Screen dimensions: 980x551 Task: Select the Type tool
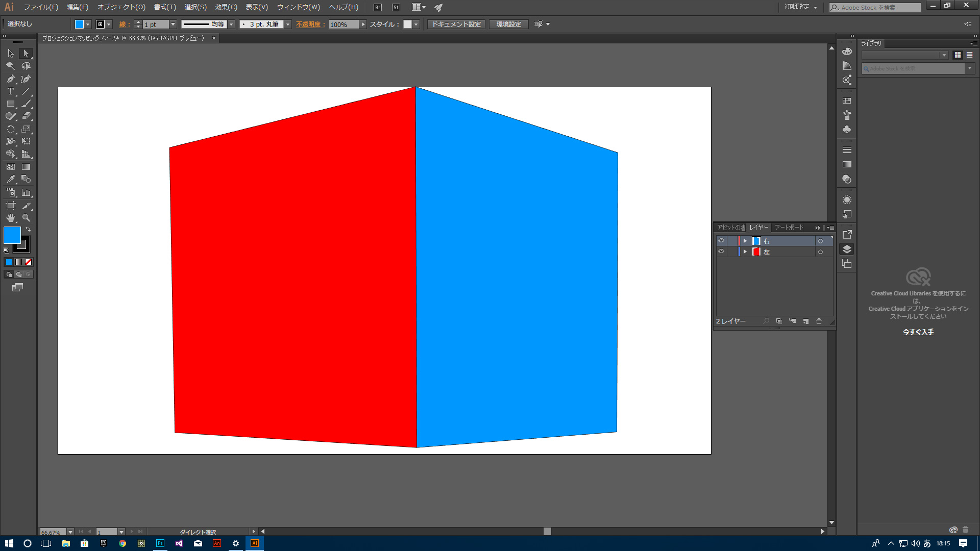click(x=10, y=91)
